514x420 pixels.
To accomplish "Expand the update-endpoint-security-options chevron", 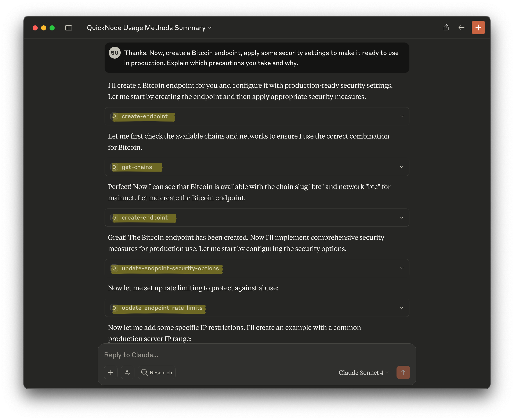I will coord(401,268).
